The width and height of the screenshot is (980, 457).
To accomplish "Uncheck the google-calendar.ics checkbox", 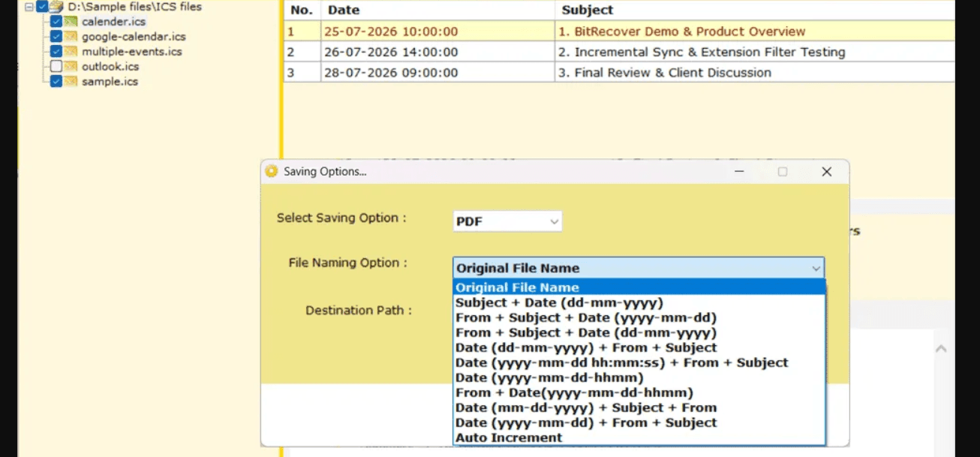I will tap(56, 37).
